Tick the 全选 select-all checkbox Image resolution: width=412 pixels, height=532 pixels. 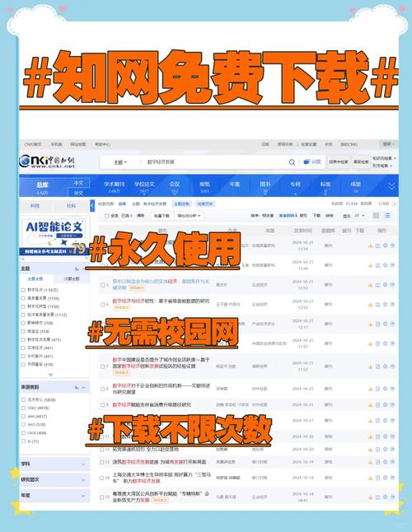107,216
